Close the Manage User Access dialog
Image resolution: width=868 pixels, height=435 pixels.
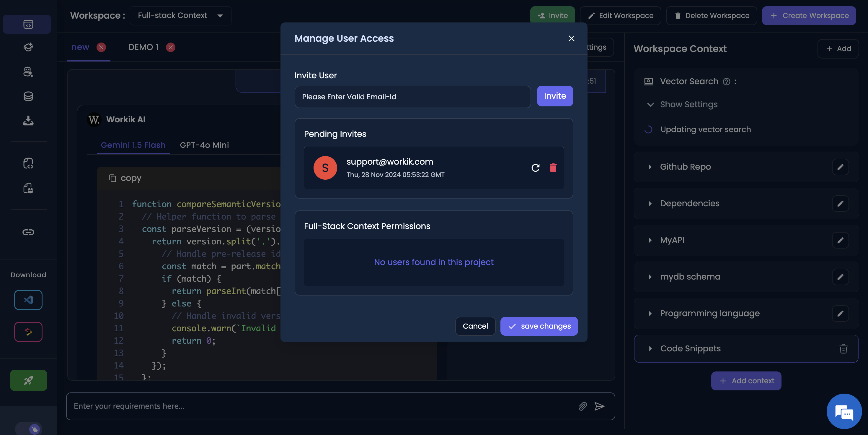pyautogui.click(x=571, y=38)
